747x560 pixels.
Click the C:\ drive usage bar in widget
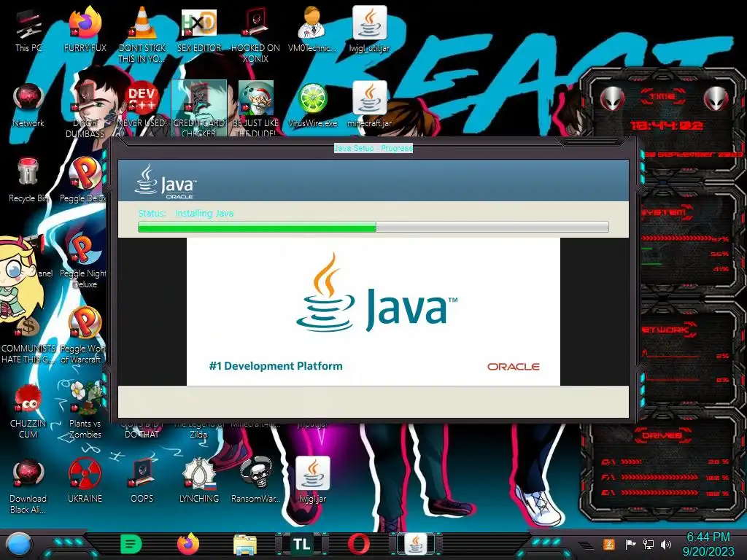632,462
